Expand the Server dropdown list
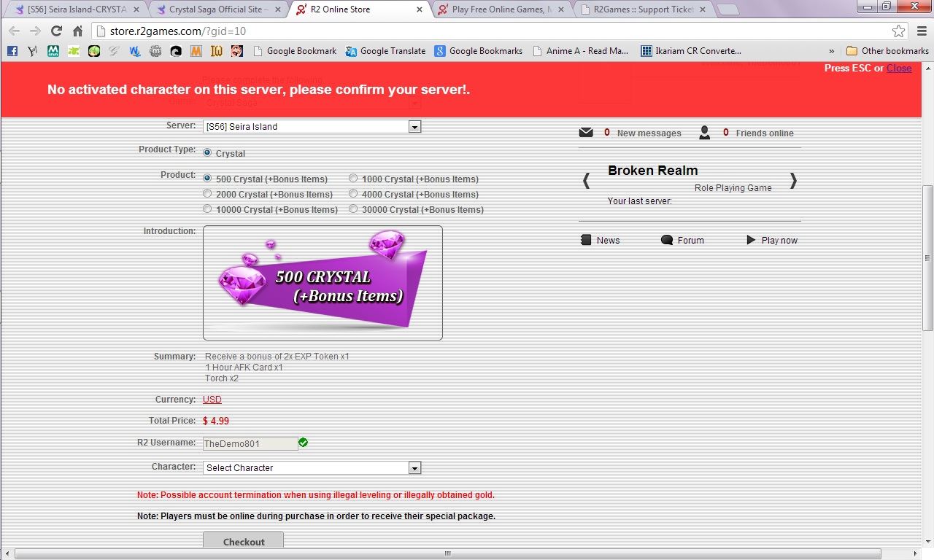 414,127
